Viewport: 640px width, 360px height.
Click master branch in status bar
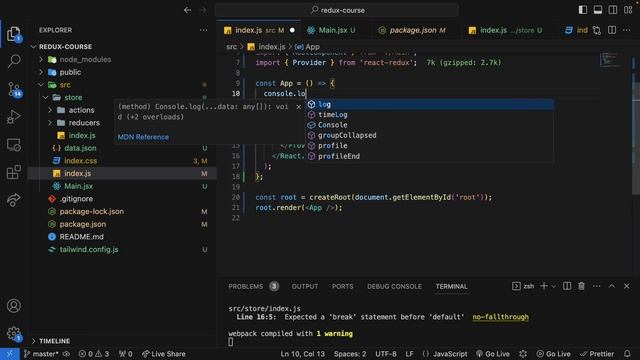[x=41, y=354]
